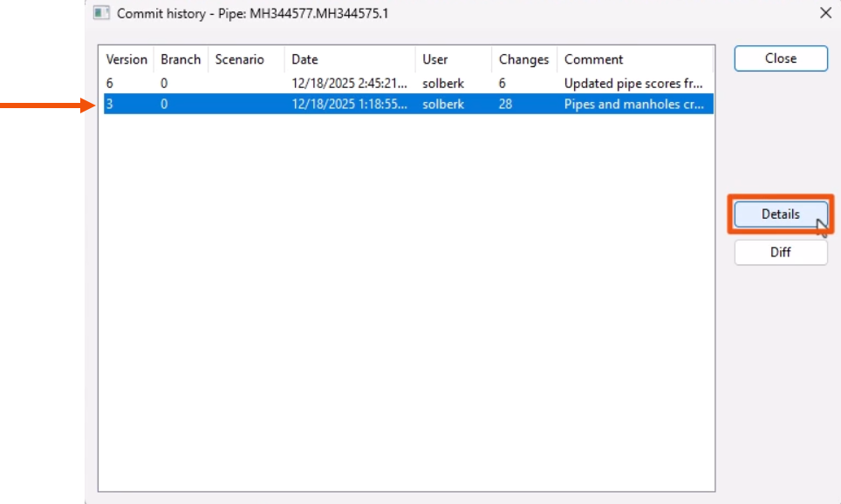Click the Commit history window icon
Image resolution: width=841 pixels, height=504 pixels.
click(103, 13)
